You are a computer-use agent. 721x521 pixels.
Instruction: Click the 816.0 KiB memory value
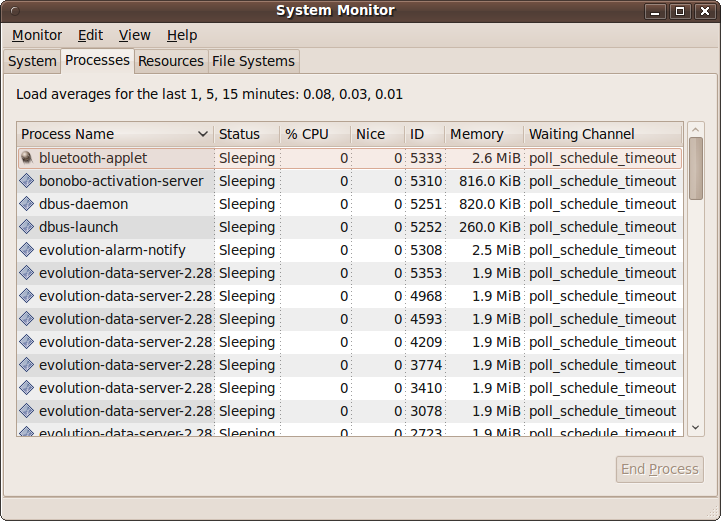pyautogui.click(x=490, y=181)
